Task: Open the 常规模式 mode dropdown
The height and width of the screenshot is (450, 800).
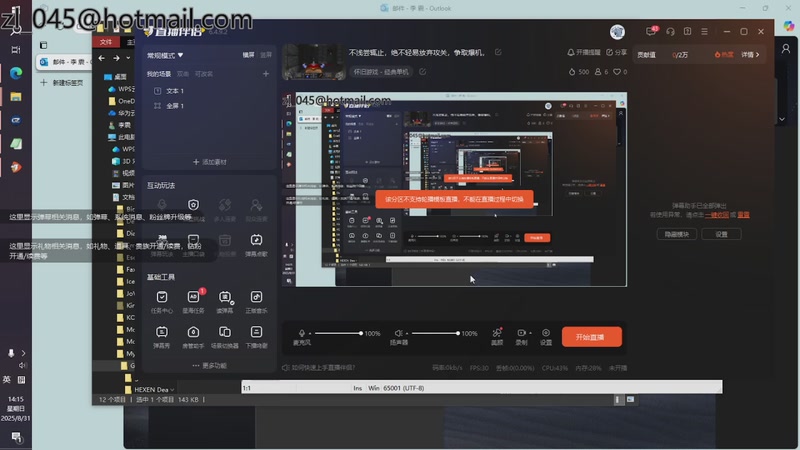Action: 165,55
